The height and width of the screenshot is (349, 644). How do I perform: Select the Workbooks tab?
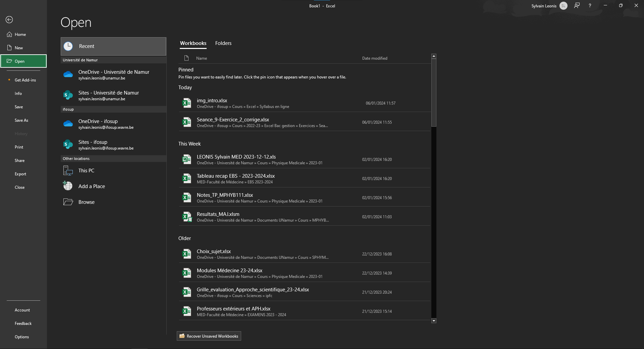[x=193, y=43]
